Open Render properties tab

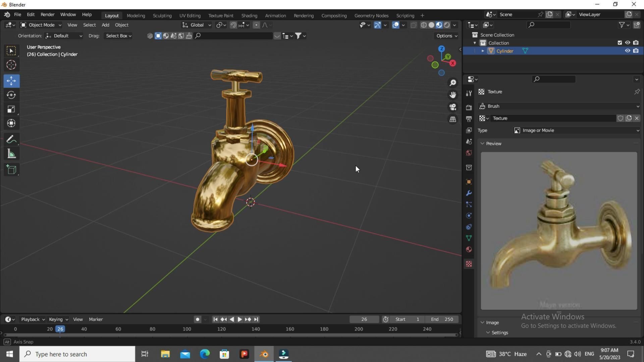point(469,108)
